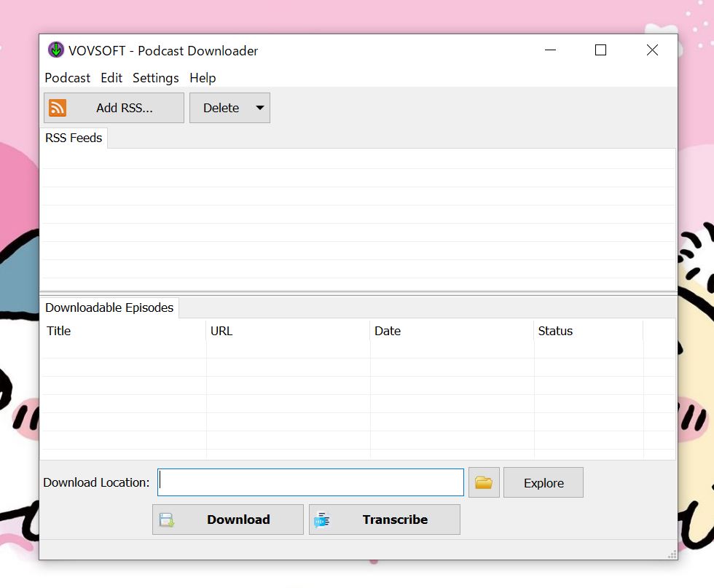Sort episodes by Date column header

coord(452,331)
